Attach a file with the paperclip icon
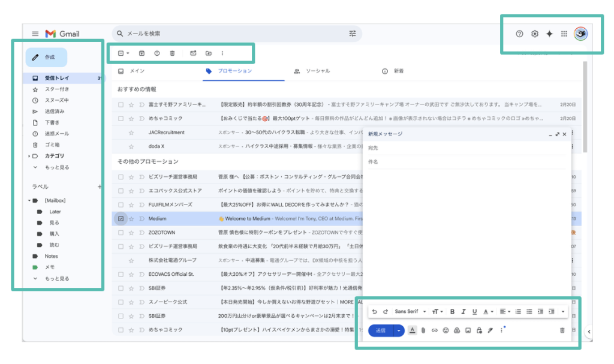614x364 pixels. tap(423, 330)
